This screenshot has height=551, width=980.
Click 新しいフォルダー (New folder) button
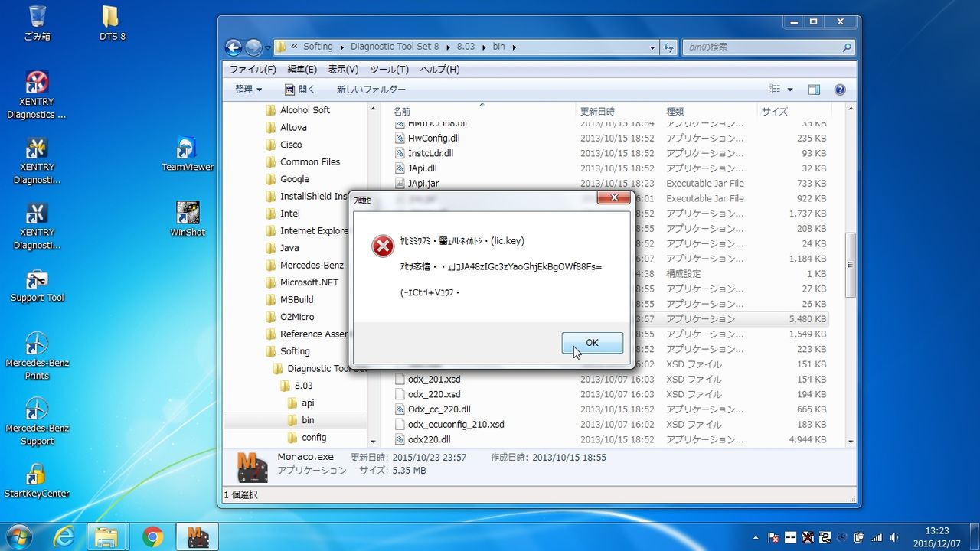click(371, 90)
